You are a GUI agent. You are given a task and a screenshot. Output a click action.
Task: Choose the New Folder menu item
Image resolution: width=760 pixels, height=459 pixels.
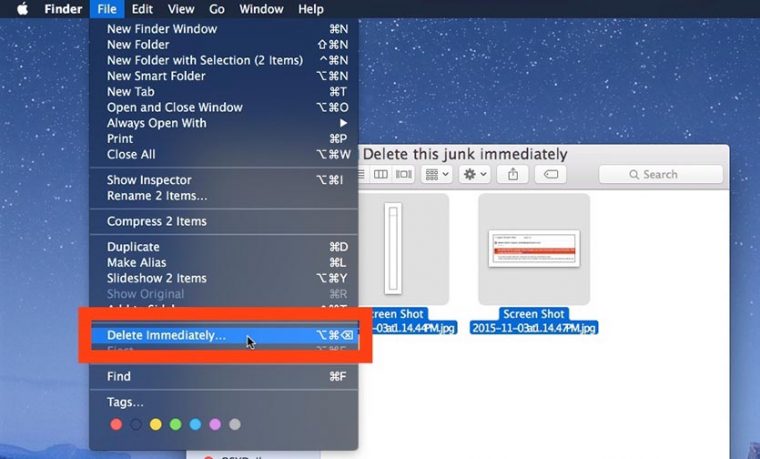pos(224,45)
